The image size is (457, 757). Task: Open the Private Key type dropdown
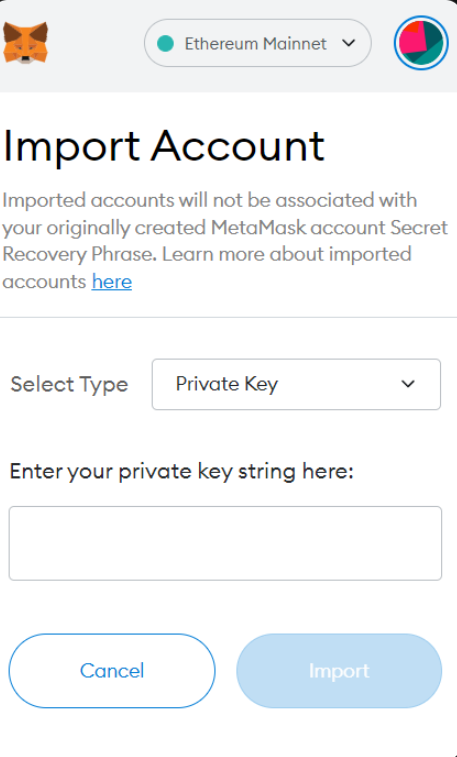coord(296,384)
